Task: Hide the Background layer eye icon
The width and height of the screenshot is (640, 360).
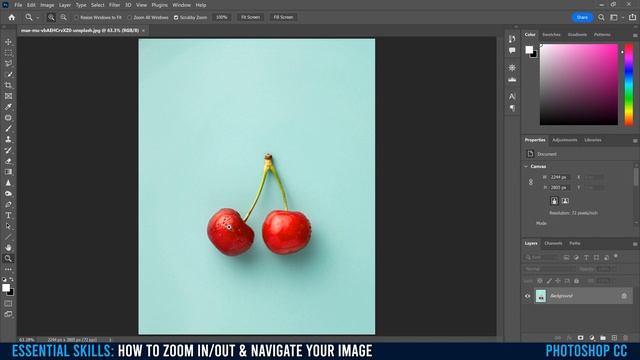Action: coord(527,296)
